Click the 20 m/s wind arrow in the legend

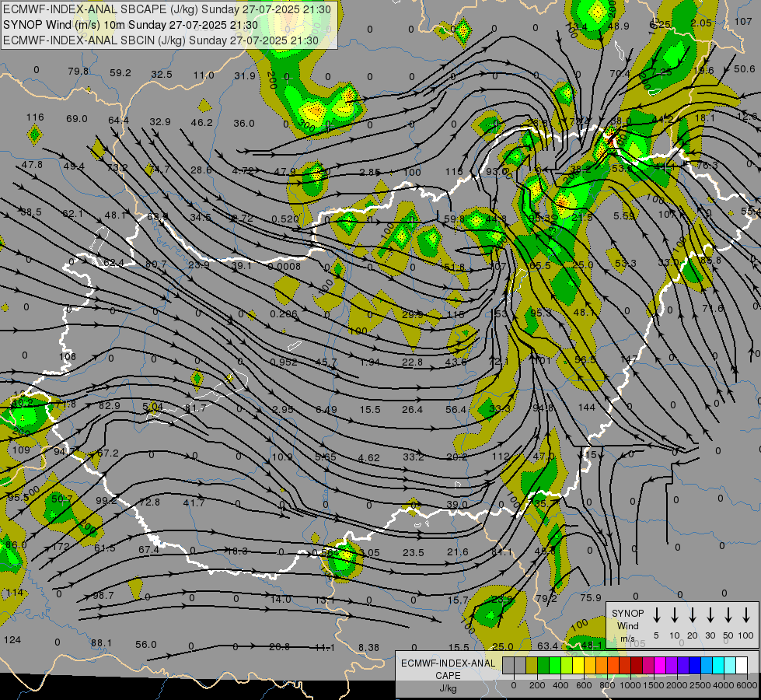point(693,615)
